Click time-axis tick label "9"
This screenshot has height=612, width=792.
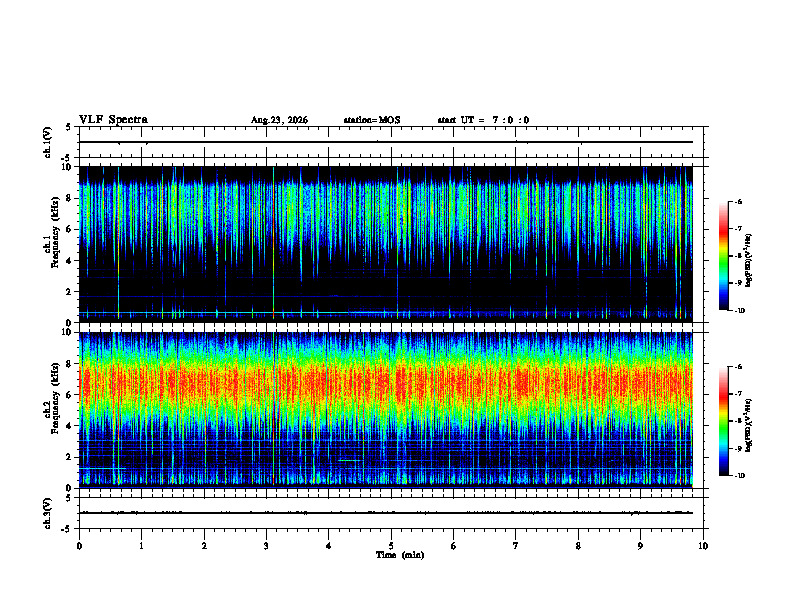640,546
